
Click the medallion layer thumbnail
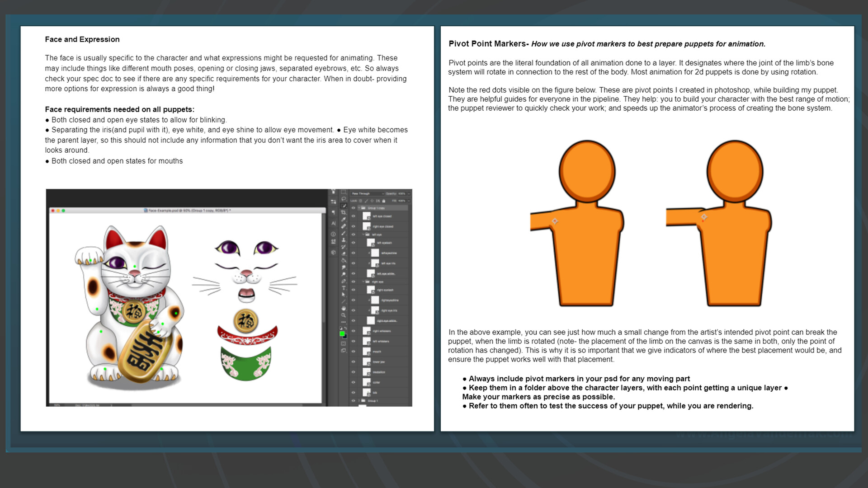[366, 372]
